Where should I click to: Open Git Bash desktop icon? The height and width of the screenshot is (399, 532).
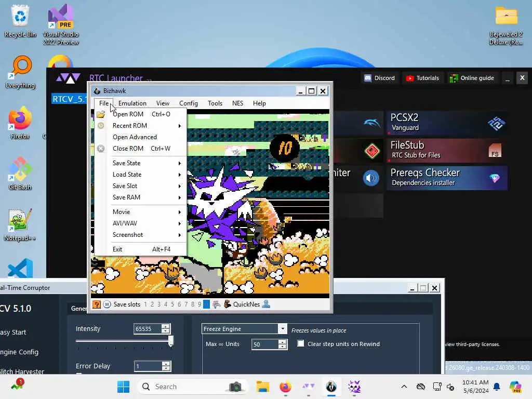point(20,174)
